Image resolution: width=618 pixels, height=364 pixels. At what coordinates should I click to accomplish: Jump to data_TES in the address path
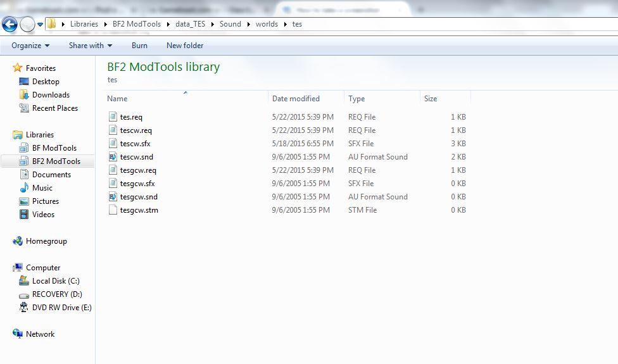click(x=191, y=24)
